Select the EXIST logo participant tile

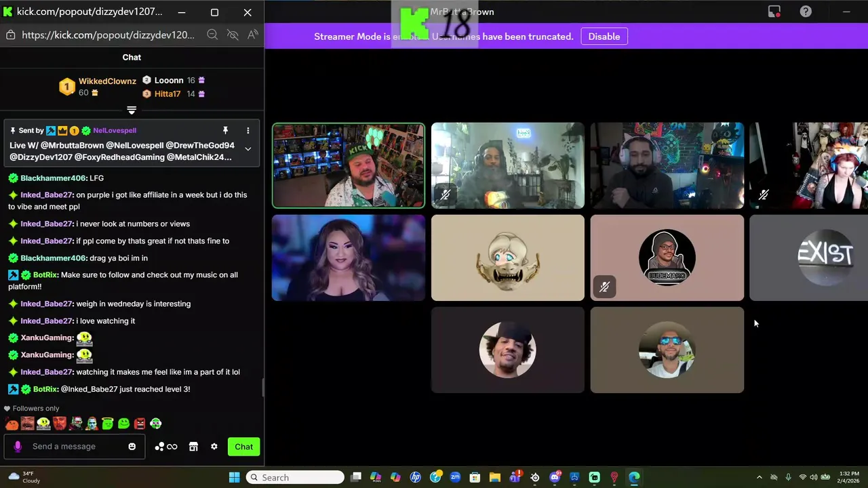coord(808,258)
